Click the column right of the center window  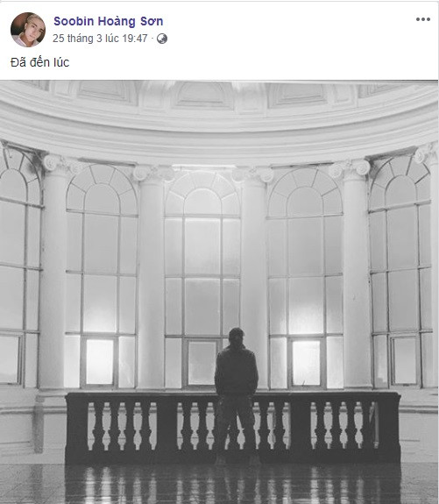click(254, 278)
